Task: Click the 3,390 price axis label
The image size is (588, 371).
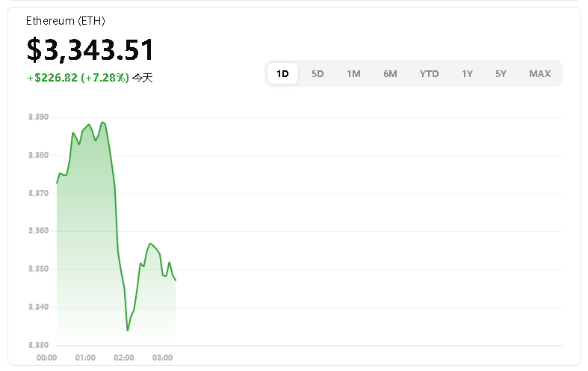Action: [38, 117]
